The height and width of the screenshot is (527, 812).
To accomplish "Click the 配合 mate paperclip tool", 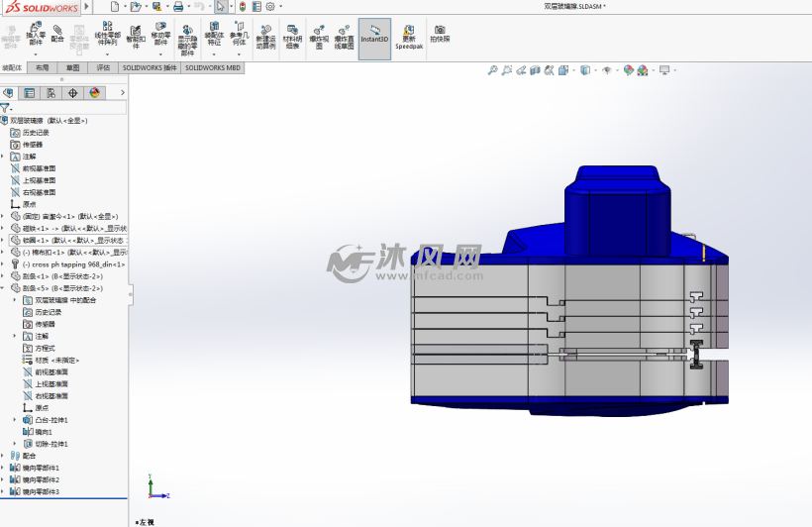I will (x=57, y=34).
